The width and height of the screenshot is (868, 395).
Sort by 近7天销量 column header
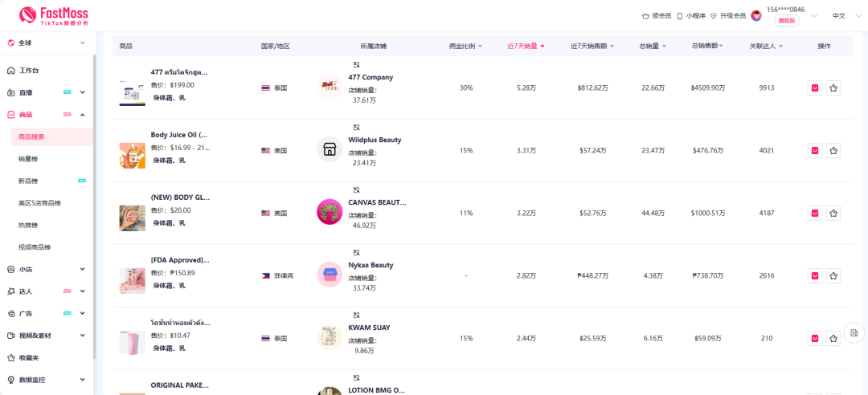click(x=526, y=46)
